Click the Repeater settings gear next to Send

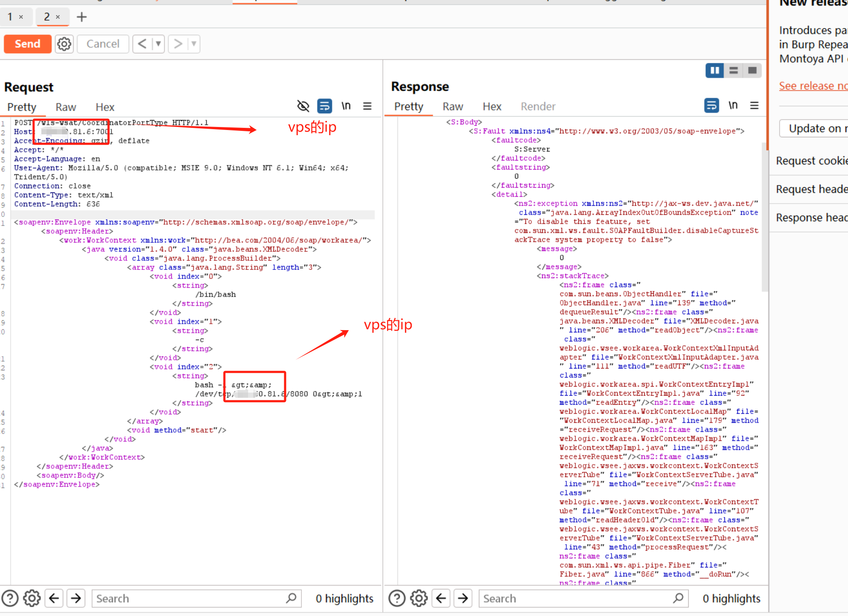64,44
